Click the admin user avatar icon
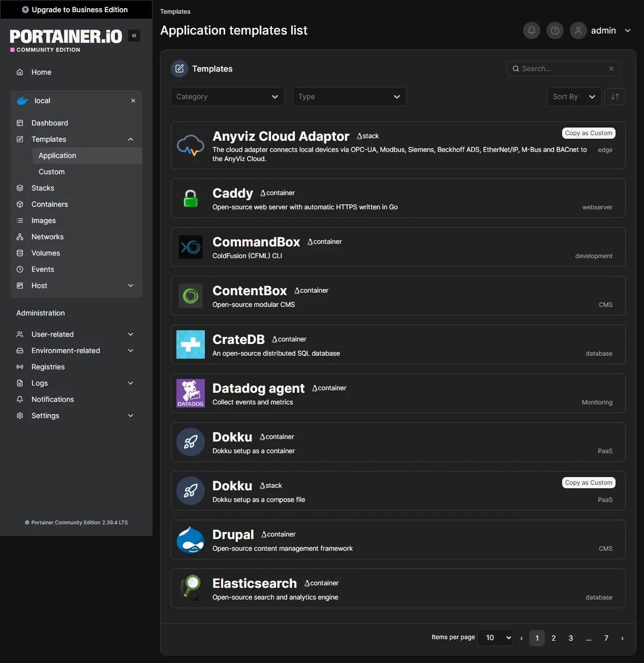 click(x=578, y=30)
